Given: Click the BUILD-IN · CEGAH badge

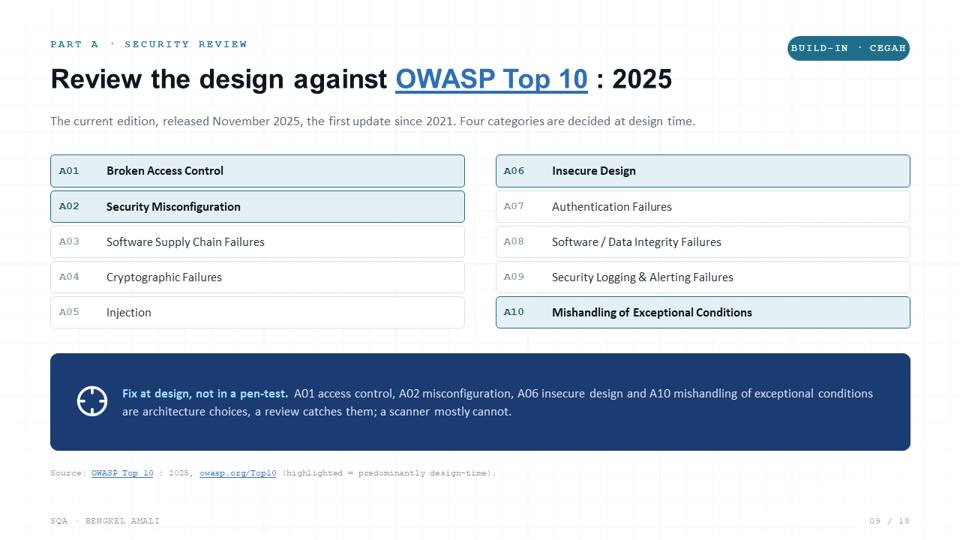Looking at the screenshot, I should coord(848,48).
